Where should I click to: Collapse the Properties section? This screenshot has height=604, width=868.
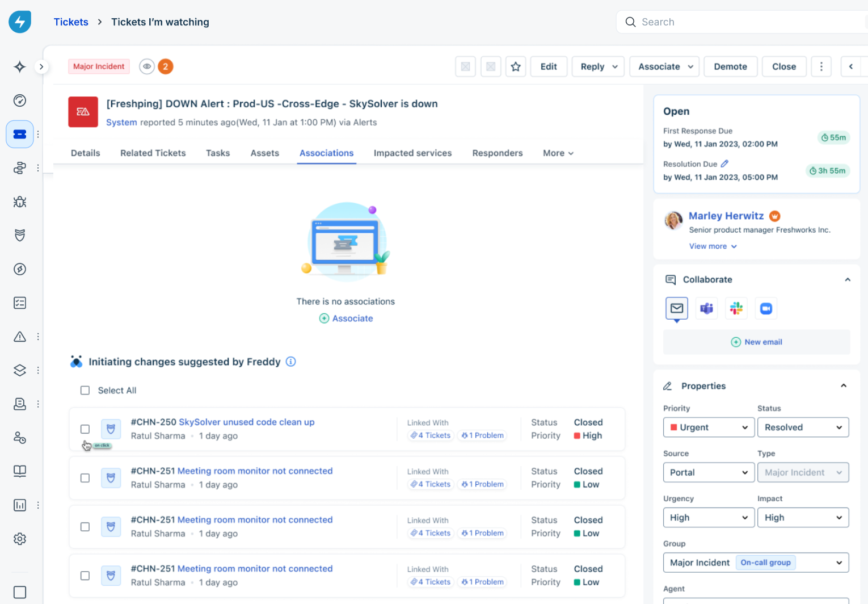tap(844, 385)
